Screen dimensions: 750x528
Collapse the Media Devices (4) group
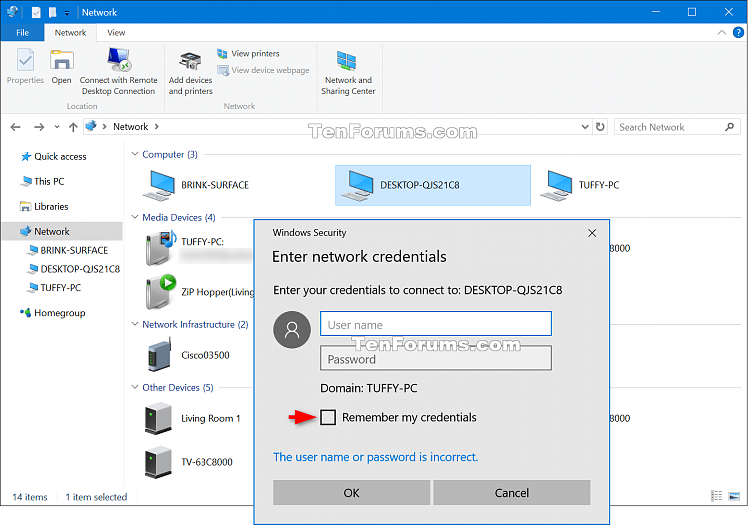click(x=135, y=217)
